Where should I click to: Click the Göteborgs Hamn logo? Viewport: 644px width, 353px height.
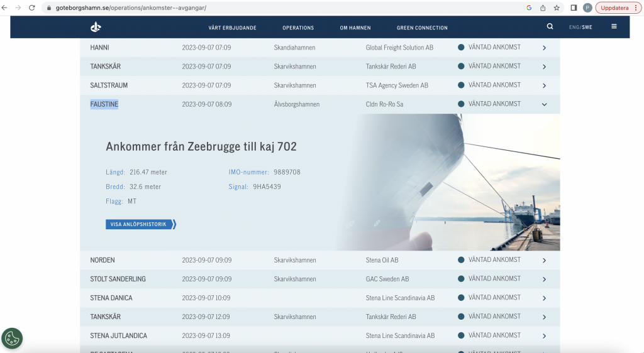pos(96,27)
